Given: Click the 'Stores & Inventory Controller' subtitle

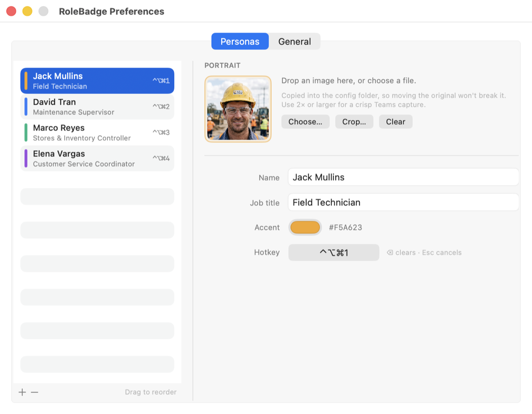Looking at the screenshot, I should click(x=82, y=138).
